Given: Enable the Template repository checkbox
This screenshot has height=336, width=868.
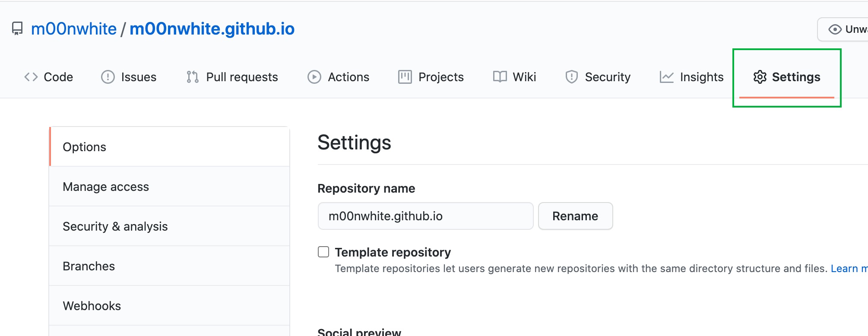Looking at the screenshot, I should (323, 252).
